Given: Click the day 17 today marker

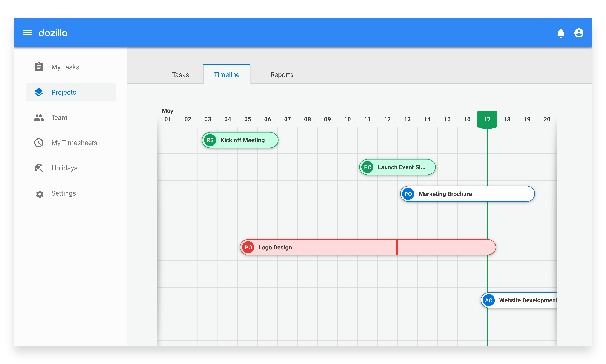Looking at the screenshot, I should 487,119.
